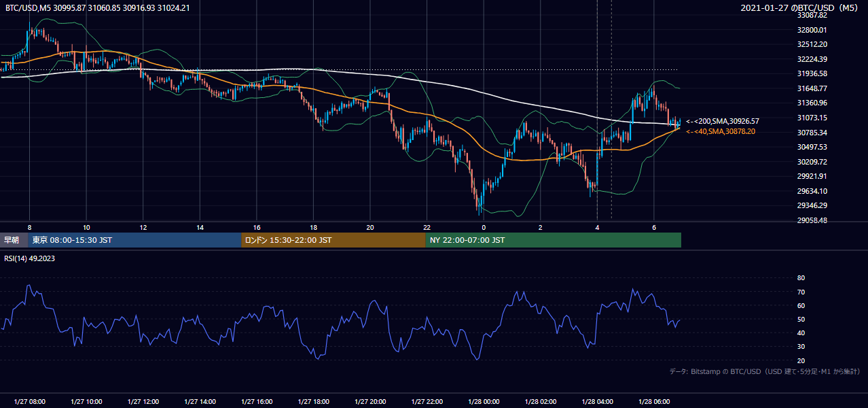Screen dimensions: 868x408
Task: Click hour tick 18 under the price chart
Action: [x=313, y=227]
